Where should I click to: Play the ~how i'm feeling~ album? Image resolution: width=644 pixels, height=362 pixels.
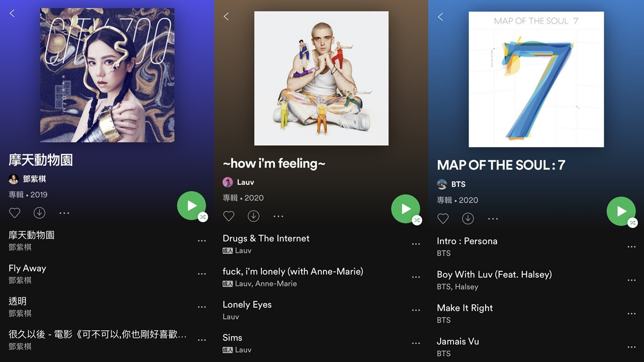[x=405, y=209]
